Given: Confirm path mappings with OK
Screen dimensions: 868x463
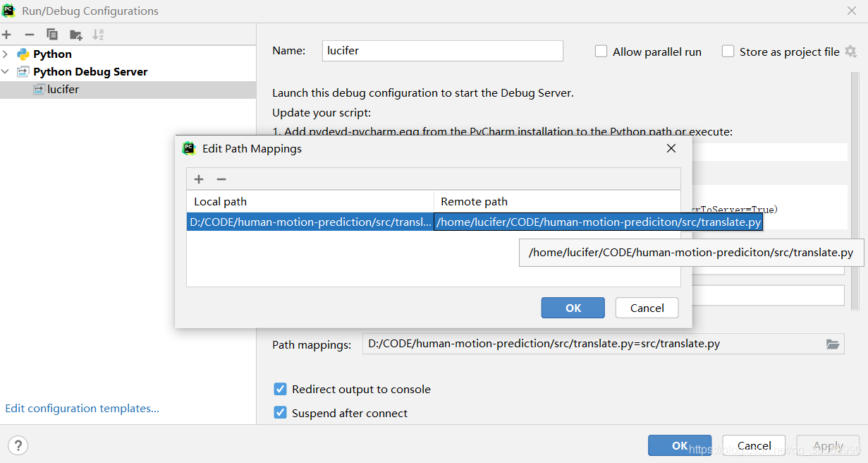Looking at the screenshot, I should [x=573, y=308].
